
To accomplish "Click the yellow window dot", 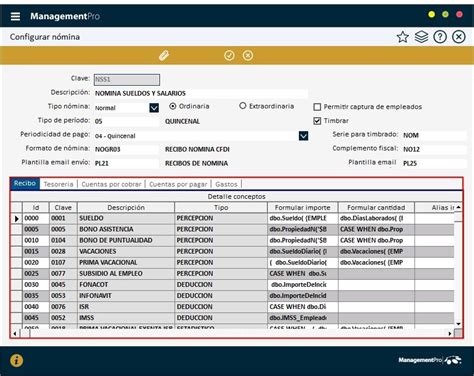I will [431, 14].
